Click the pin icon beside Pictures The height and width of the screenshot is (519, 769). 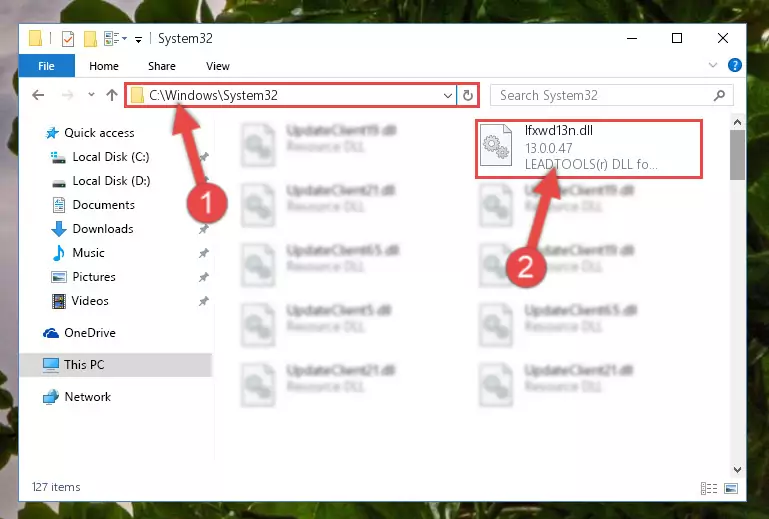(x=204, y=277)
